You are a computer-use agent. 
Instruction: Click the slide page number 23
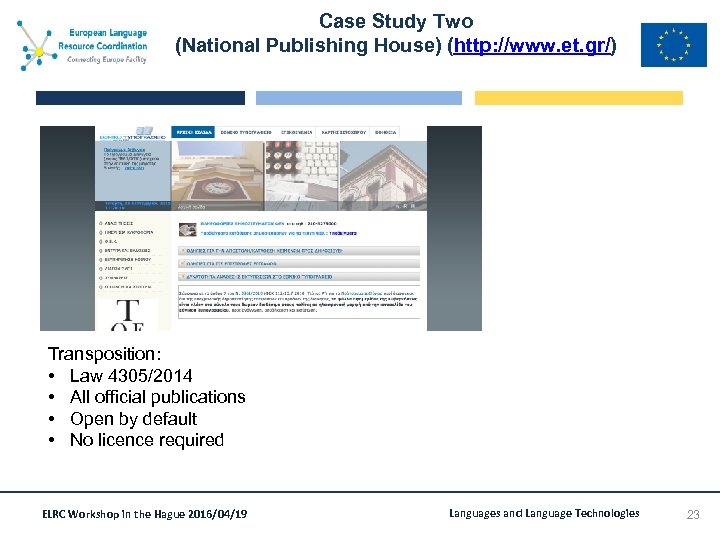(x=693, y=514)
